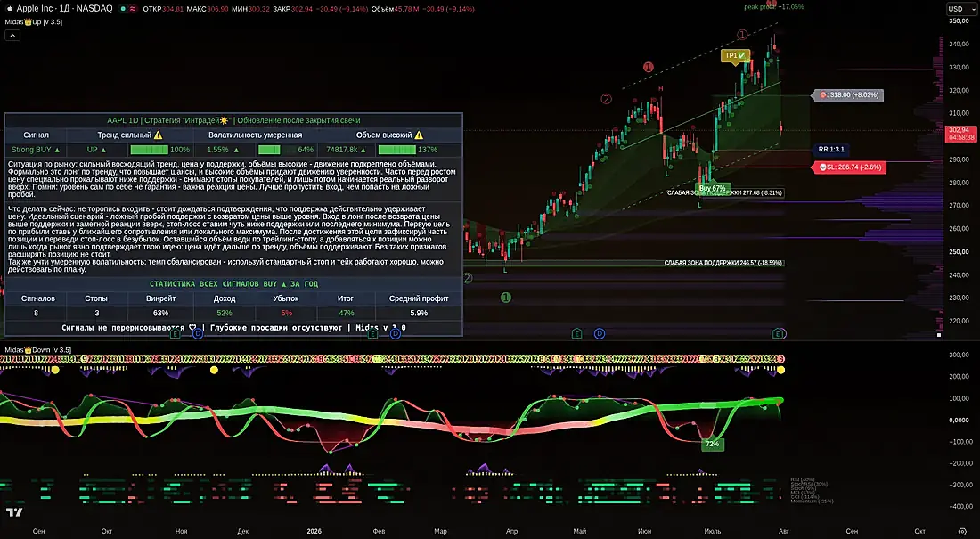Click the red circled 1 wave marker near H
Image resolution: width=980 pixels, height=539 pixels.
(x=649, y=67)
